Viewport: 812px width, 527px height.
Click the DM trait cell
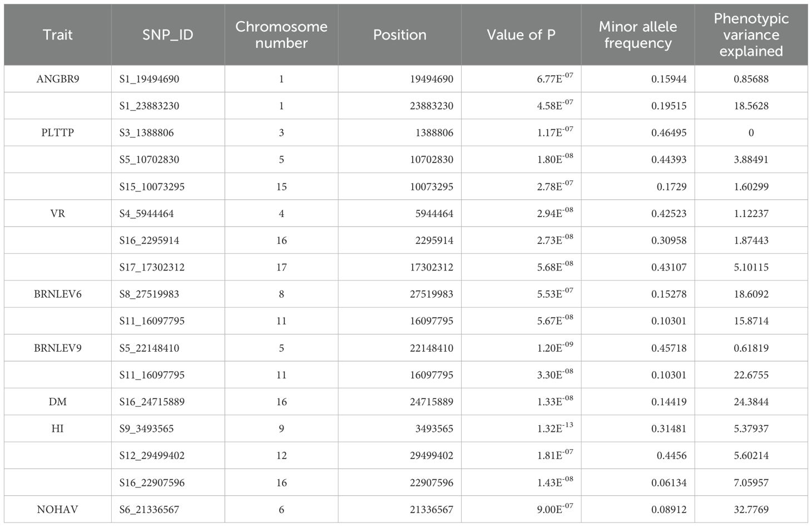tap(58, 402)
